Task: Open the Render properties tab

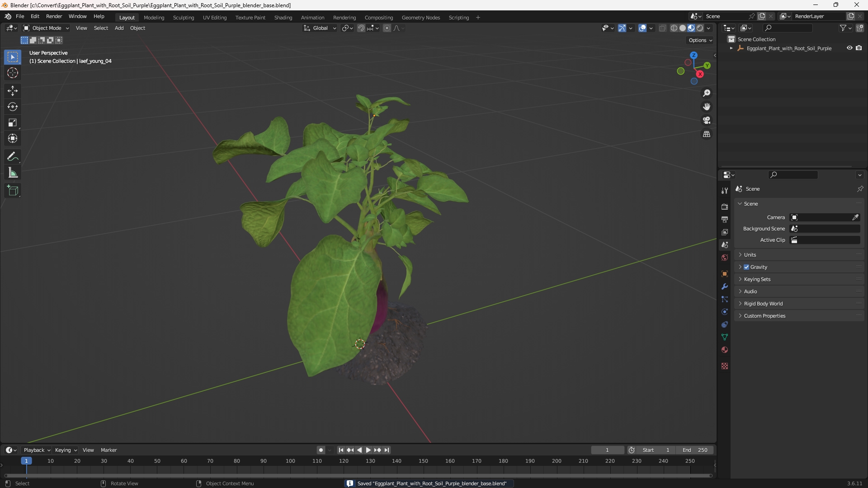Action: [x=725, y=206]
